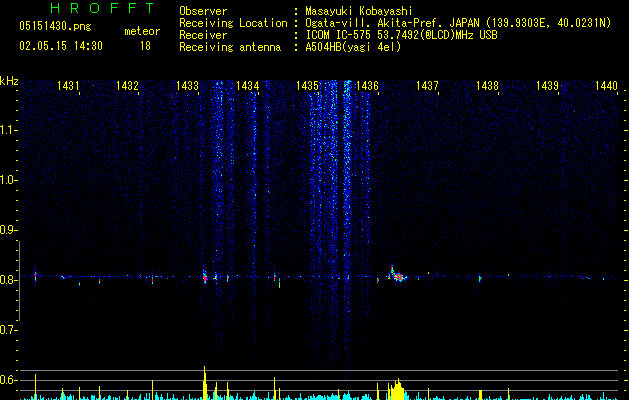Click the red meteor echo just after 1433
629x400 pixels.
pos(205,277)
